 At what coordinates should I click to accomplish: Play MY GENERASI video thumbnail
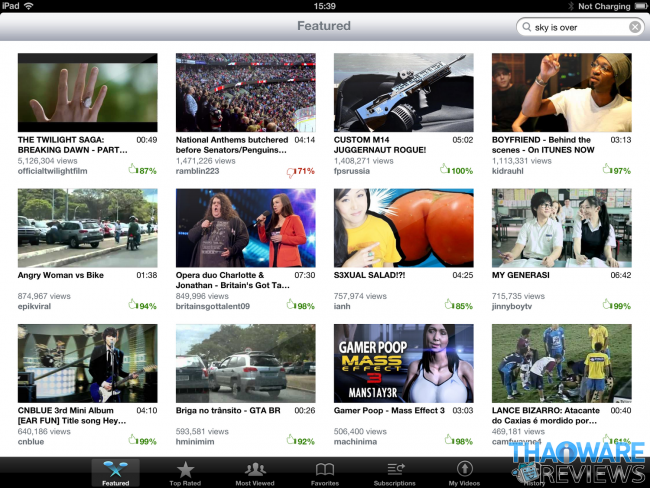click(562, 228)
